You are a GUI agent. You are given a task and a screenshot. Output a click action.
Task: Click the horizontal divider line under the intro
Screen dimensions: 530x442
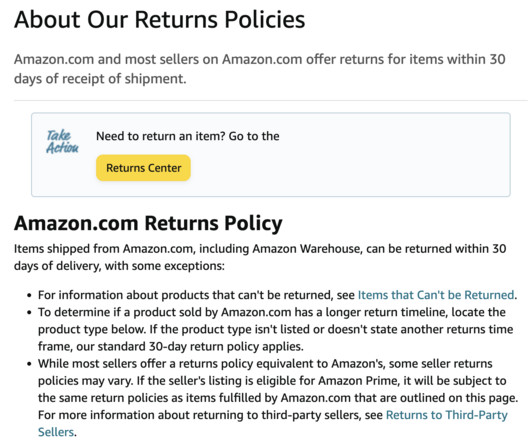(271, 100)
